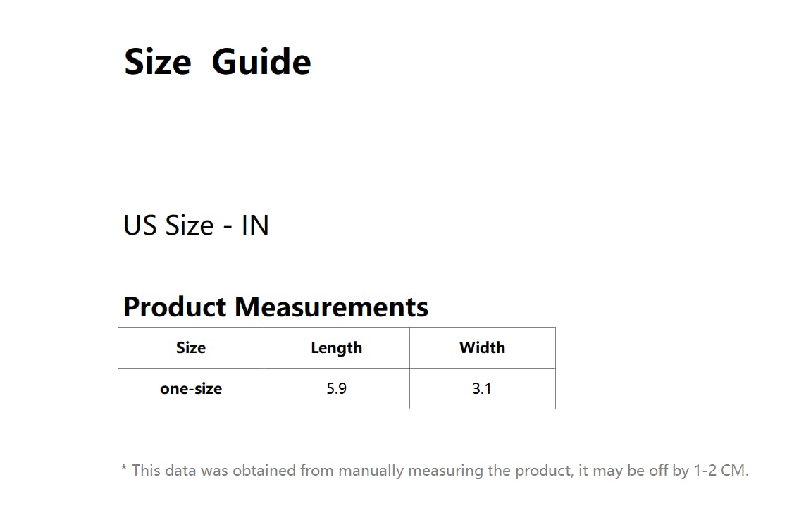Screen dimensions: 787x532
Task: Click the word "Guide" in the title
Action: [x=261, y=62]
